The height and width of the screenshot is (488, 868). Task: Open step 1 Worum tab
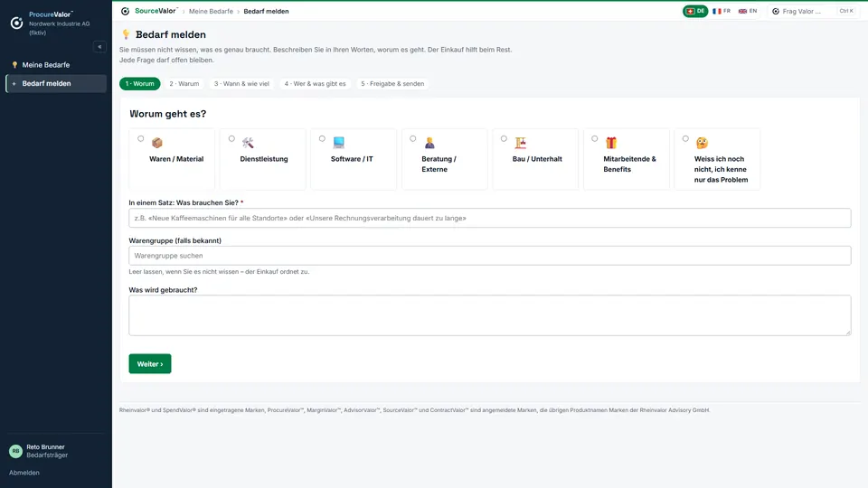tap(139, 83)
